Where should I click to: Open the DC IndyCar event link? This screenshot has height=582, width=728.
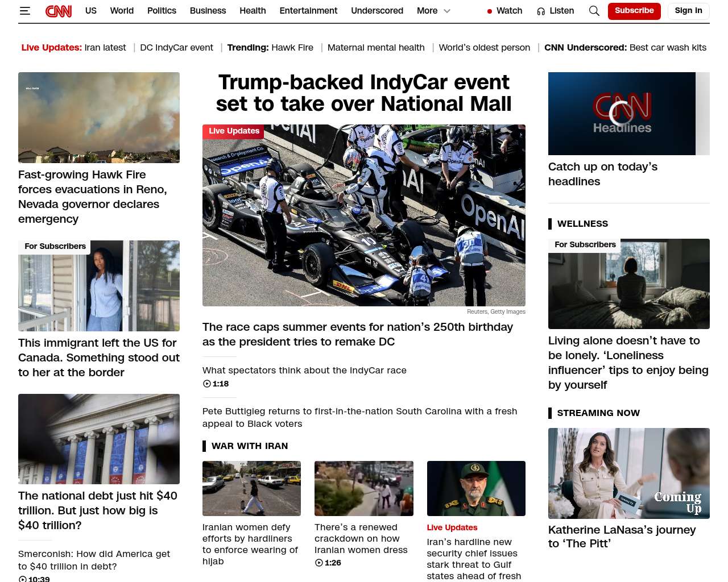pyautogui.click(x=176, y=48)
